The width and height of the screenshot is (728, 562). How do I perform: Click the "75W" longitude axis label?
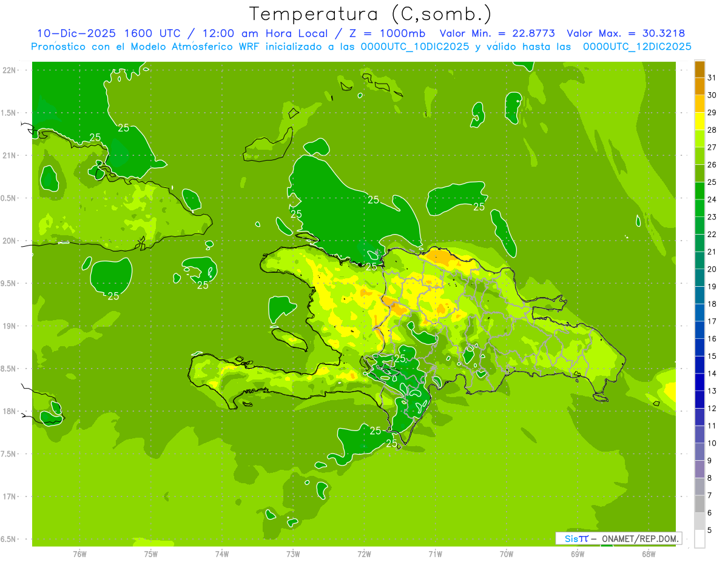coord(151,554)
